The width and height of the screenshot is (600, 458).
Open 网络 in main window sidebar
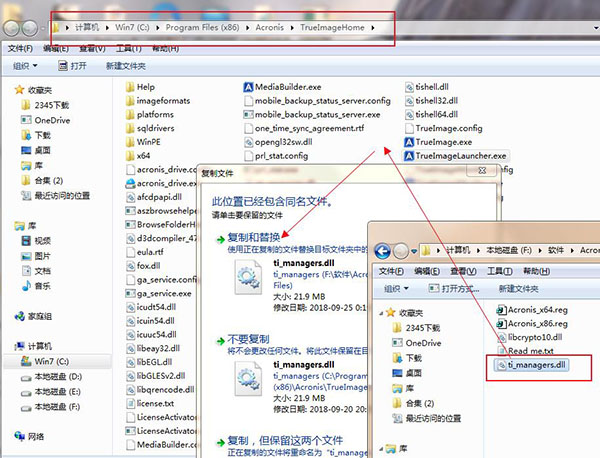tap(29, 437)
